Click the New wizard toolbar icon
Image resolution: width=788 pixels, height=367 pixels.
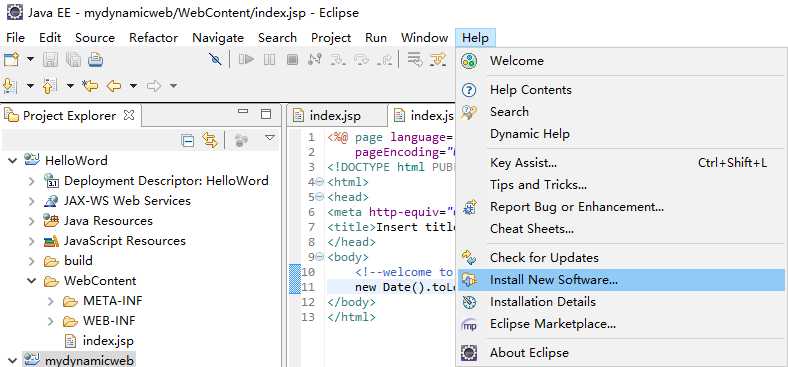[11, 60]
